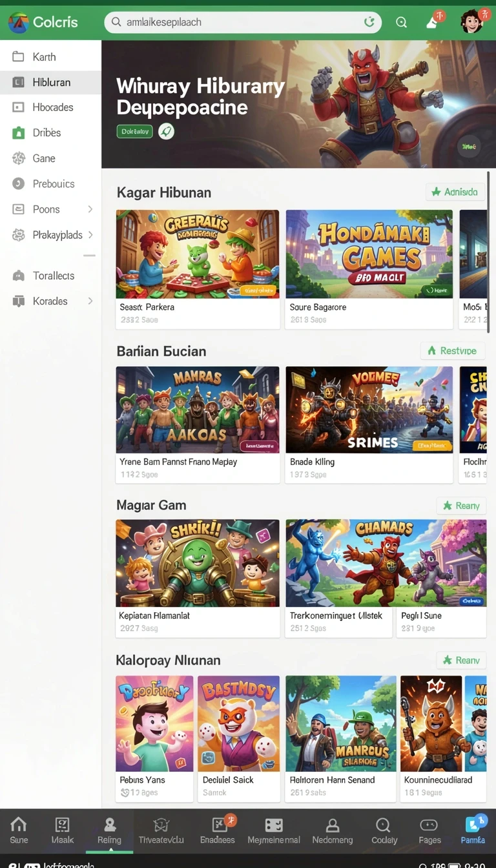Click the Golcris logo icon

[18, 23]
